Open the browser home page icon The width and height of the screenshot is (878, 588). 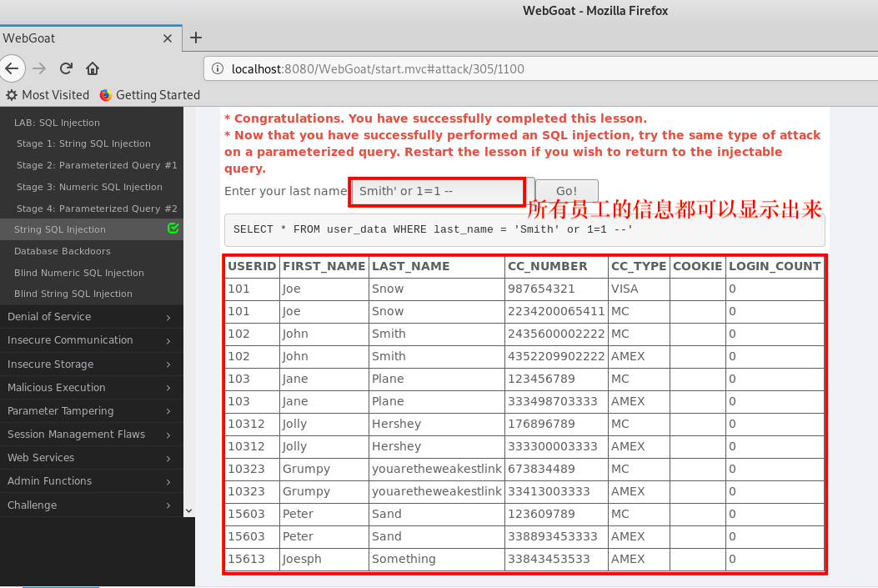(93, 69)
